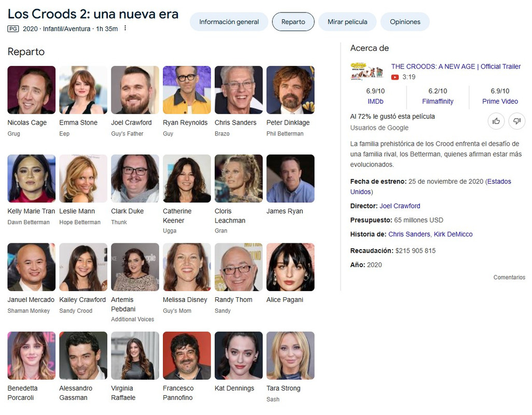Screen dimensions: 532x415
Task: Open Leslie Mann cast photo
Action: pos(83,178)
